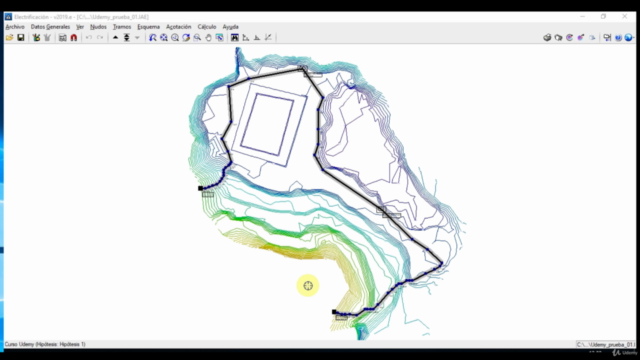
Task: Click the colored plug icon after Save
Action: tap(36, 38)
